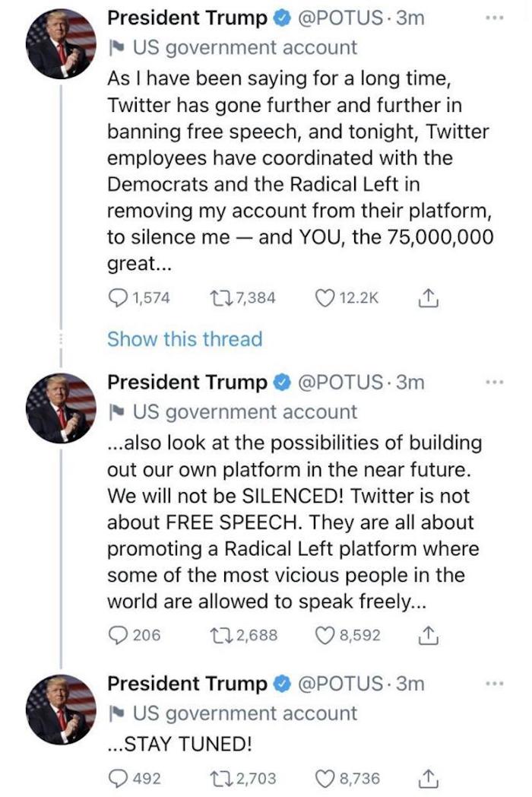532x797 pixels.
Task: Open more options on the STAY TUNED tweet
Action: pyautogui.click(x=496, y=682)
